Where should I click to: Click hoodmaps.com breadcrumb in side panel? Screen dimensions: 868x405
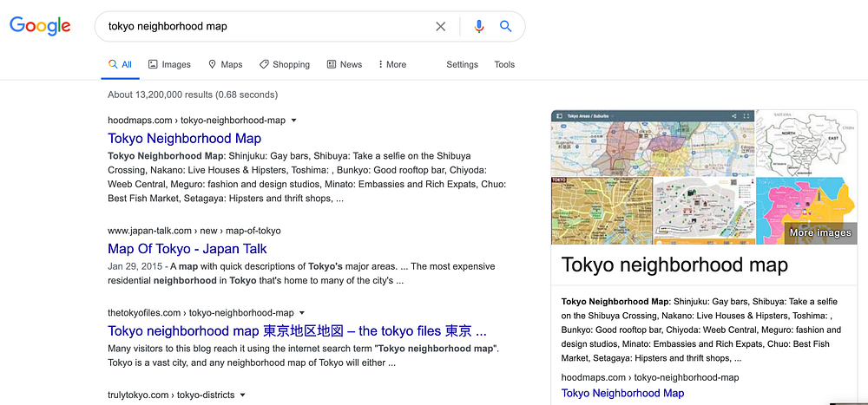point(650,377)
